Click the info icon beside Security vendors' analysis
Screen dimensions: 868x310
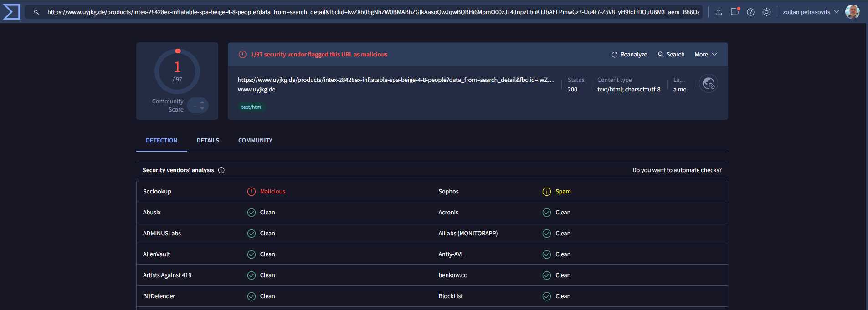point(221,170)
